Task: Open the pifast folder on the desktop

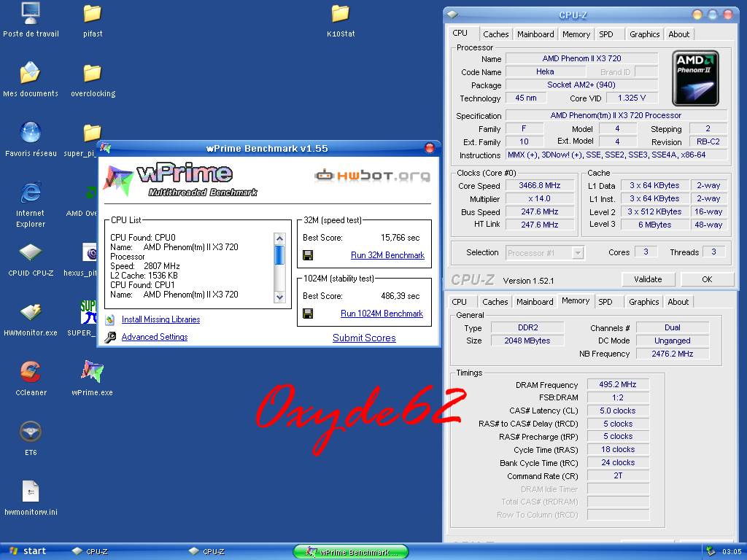Action: 92,13
